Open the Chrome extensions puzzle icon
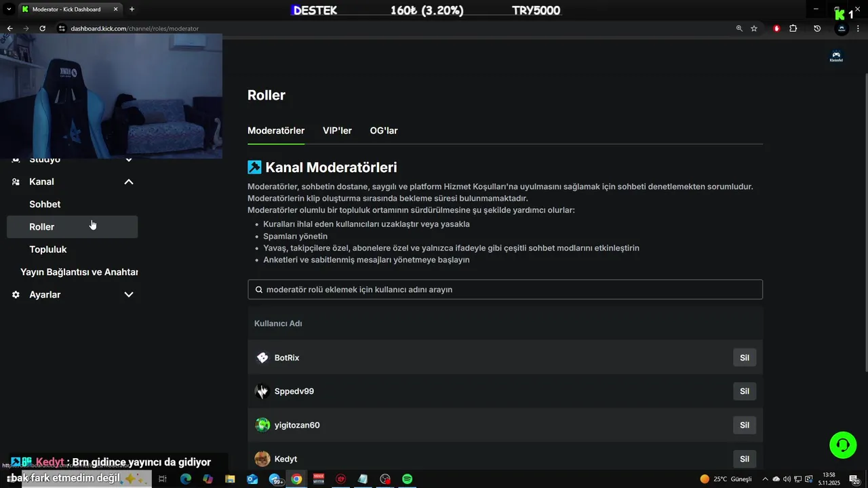The height and width of the screenshot is (488, 868). [793, 28]
